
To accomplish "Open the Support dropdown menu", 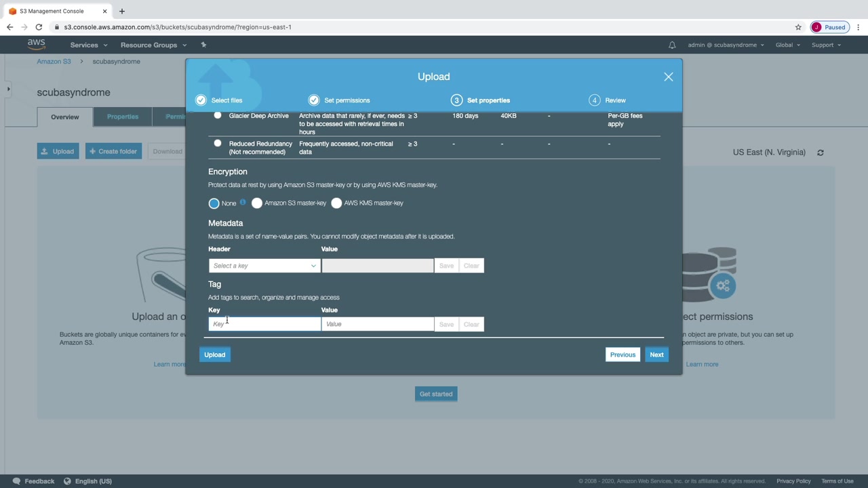I will 826,45.
